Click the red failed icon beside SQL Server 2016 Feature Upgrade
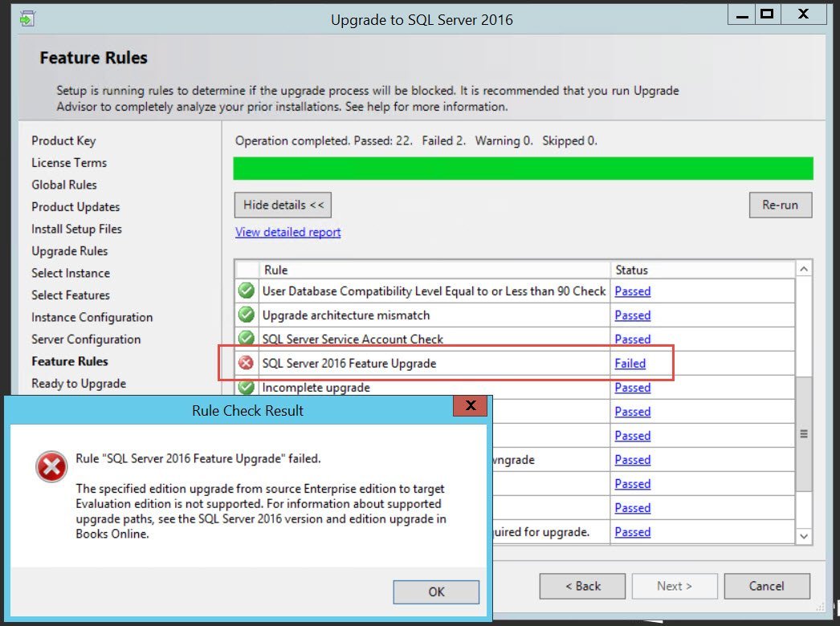The image size is (840, 626). pyautogui.click(x=246, y=363)
